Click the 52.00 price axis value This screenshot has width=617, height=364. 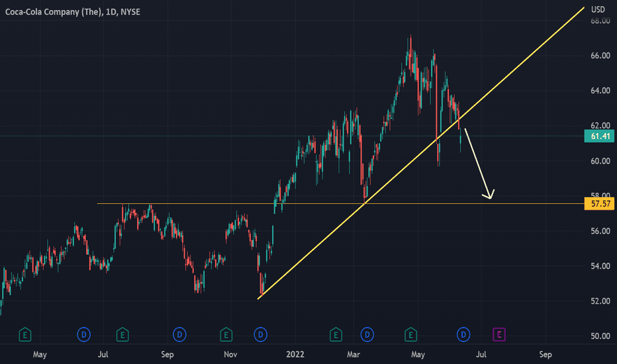click(x=600, y=301)
